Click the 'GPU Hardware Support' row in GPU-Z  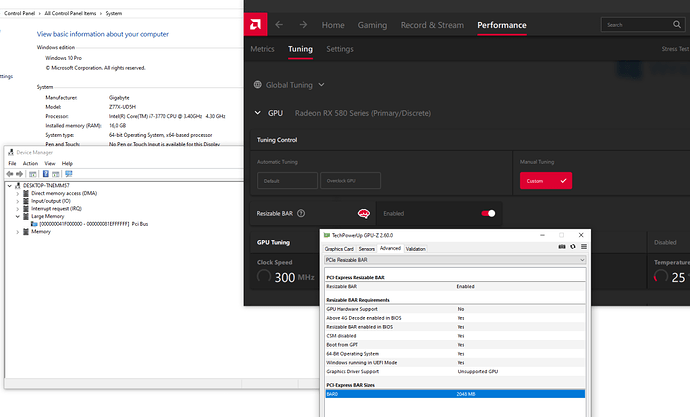pos(455,309)
